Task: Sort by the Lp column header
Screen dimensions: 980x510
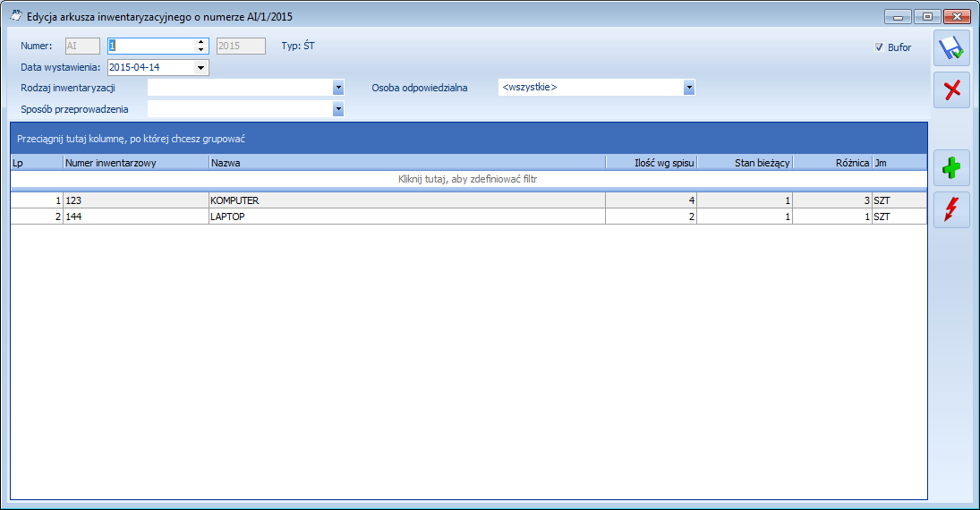Action: [37, 163]
